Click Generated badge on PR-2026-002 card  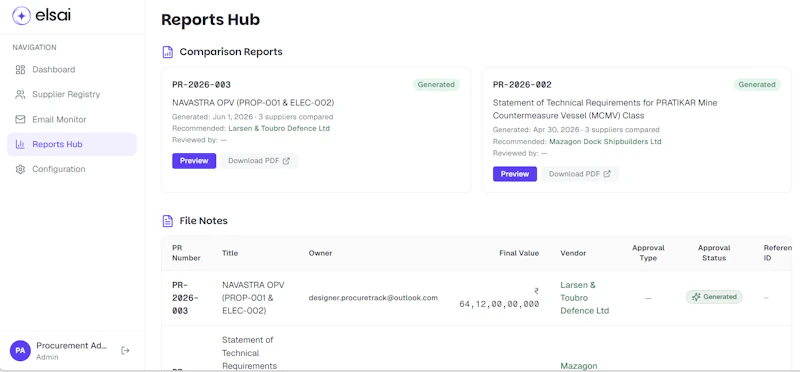click(757, 85)
